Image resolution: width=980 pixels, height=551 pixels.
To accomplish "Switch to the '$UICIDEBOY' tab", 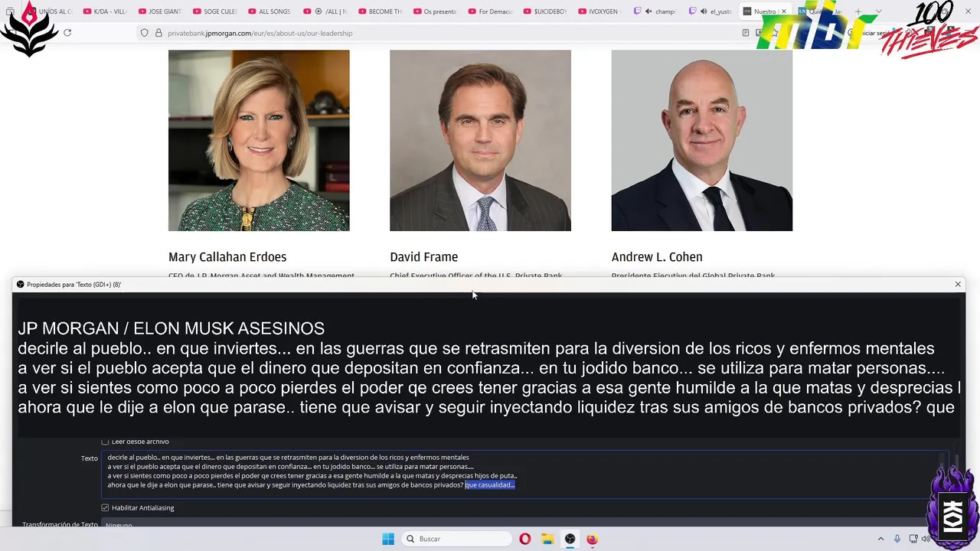I will 546,11.
